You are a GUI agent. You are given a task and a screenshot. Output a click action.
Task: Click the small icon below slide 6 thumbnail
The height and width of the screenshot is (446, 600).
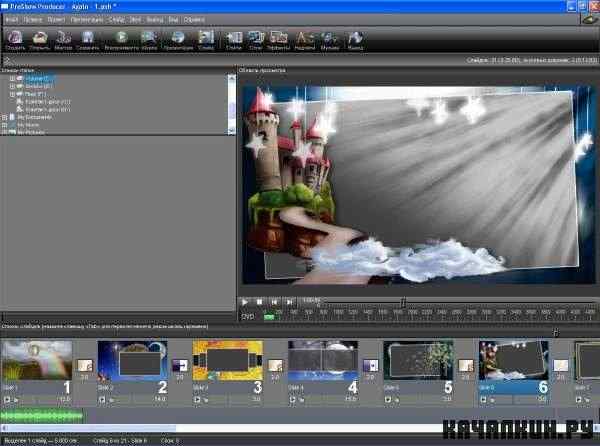click(x=483, y=400)
